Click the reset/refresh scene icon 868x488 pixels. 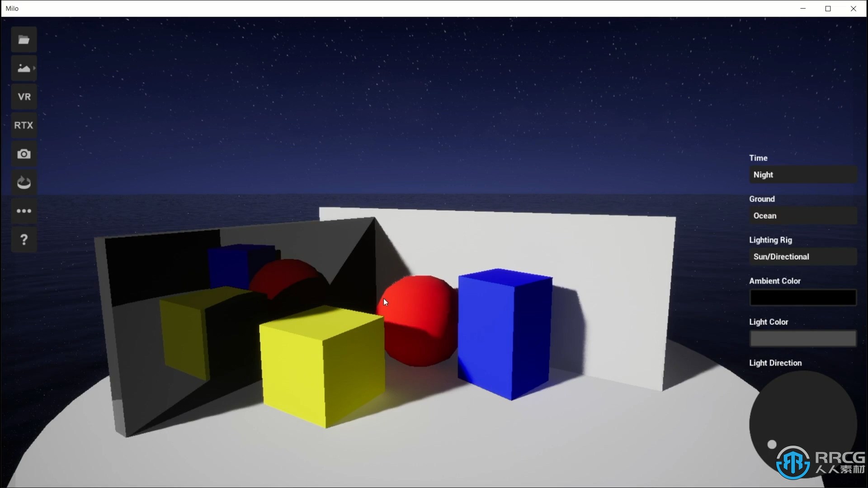point(24,183)
